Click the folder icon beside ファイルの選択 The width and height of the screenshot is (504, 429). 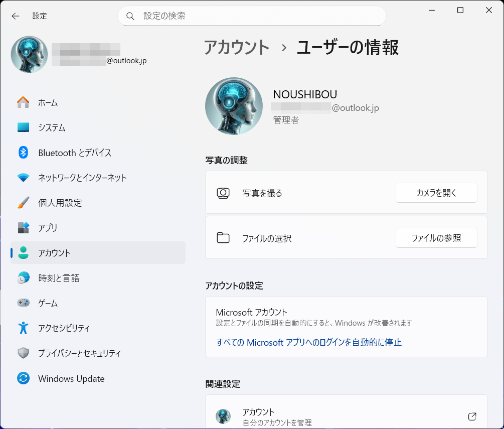pyautogui.click(x=223, y=238)
